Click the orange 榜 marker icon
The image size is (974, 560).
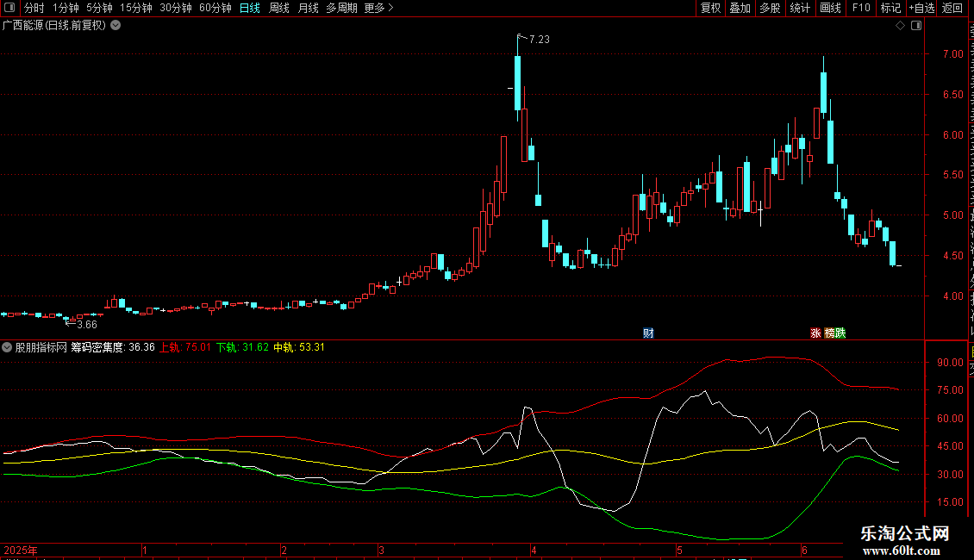coord(829,333)
